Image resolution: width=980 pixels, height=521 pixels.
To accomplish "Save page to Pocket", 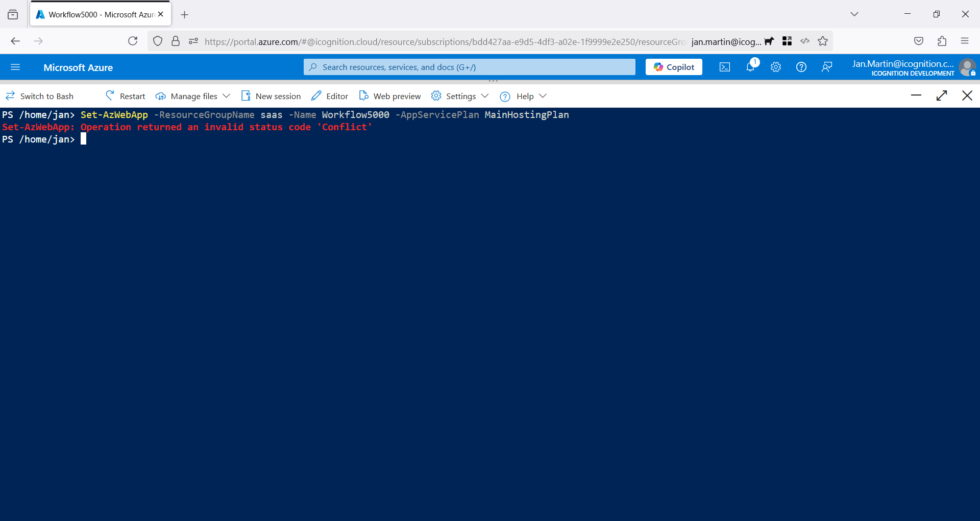I will click(919, 41).
